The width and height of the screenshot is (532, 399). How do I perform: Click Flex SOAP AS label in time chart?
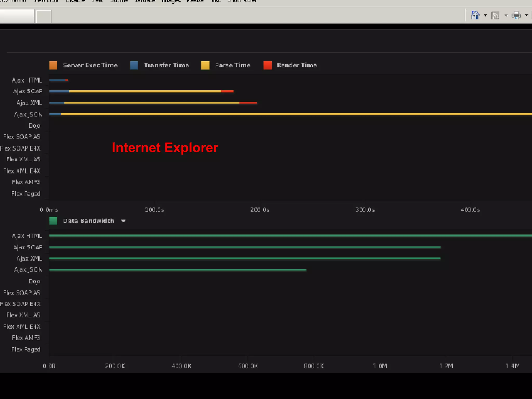[x=22, y=136]
